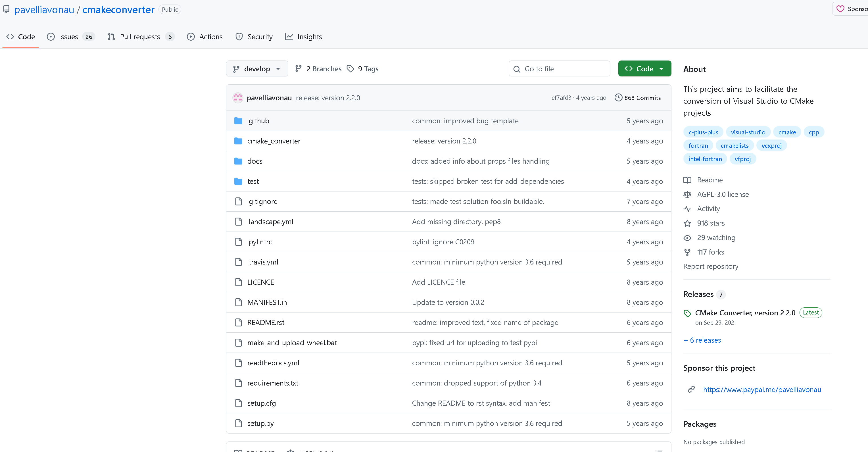Click the book icon beside Readme
The image size is (868, 452).
point(687,180)
